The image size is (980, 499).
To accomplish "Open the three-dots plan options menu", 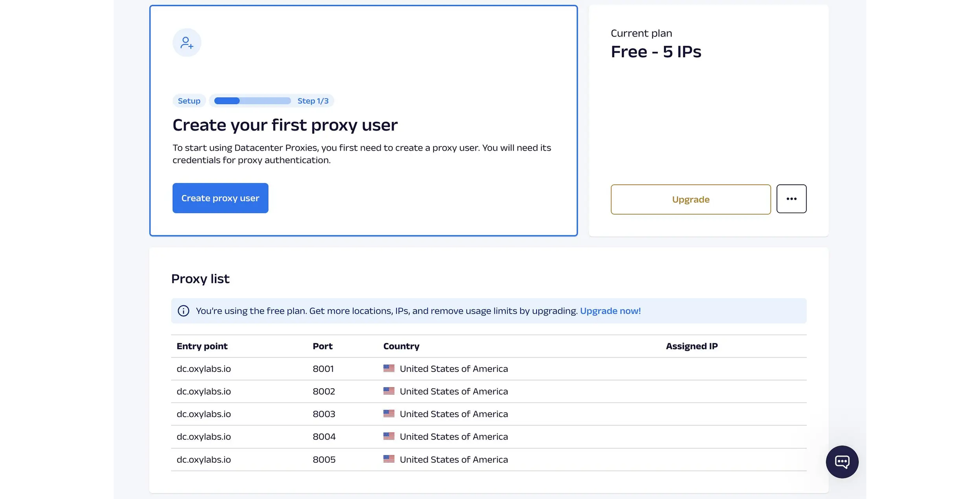I will point(791,199).
